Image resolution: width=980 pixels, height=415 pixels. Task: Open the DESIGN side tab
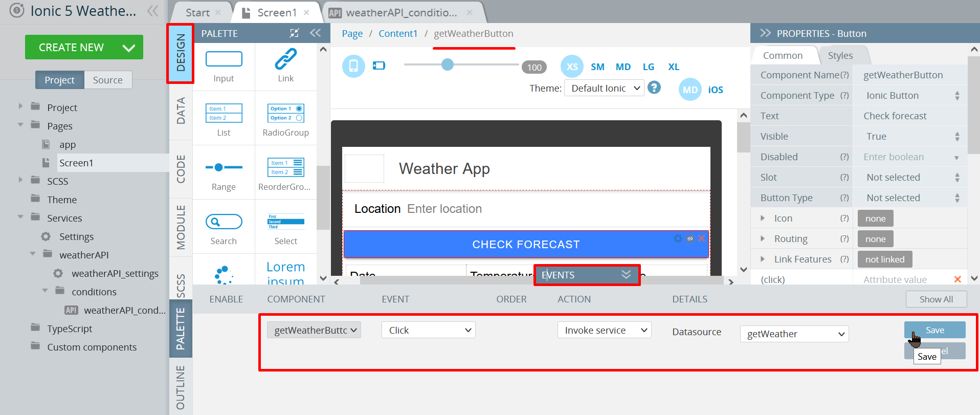(181, 53)
